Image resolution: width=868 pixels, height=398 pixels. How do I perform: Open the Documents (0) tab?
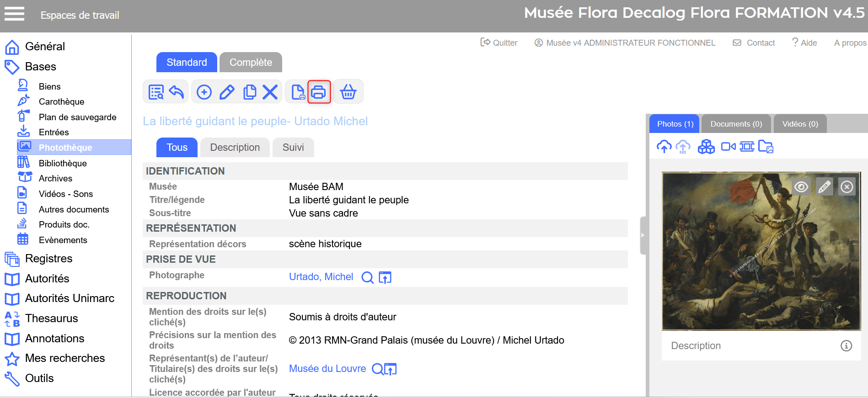(736, 124)
